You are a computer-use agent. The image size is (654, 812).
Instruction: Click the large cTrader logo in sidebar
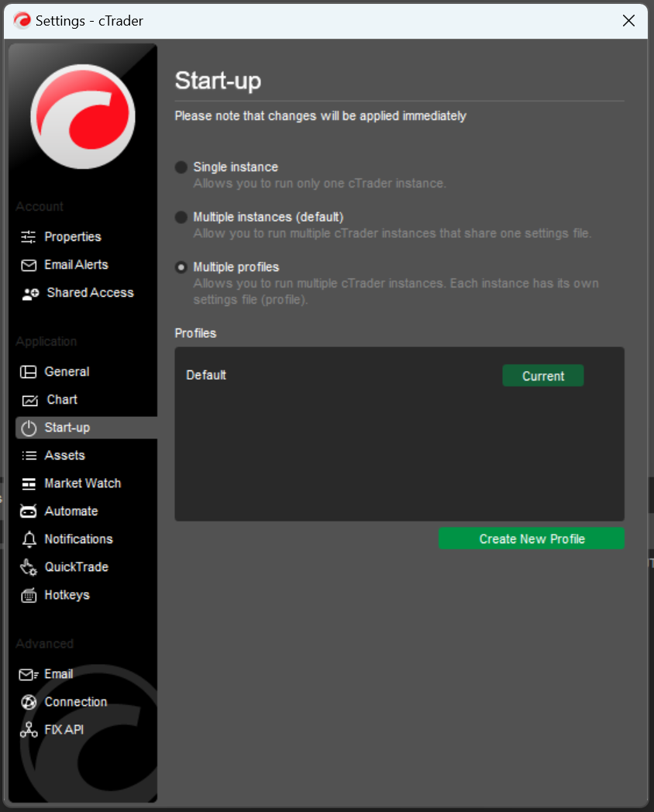coord(83,116)
